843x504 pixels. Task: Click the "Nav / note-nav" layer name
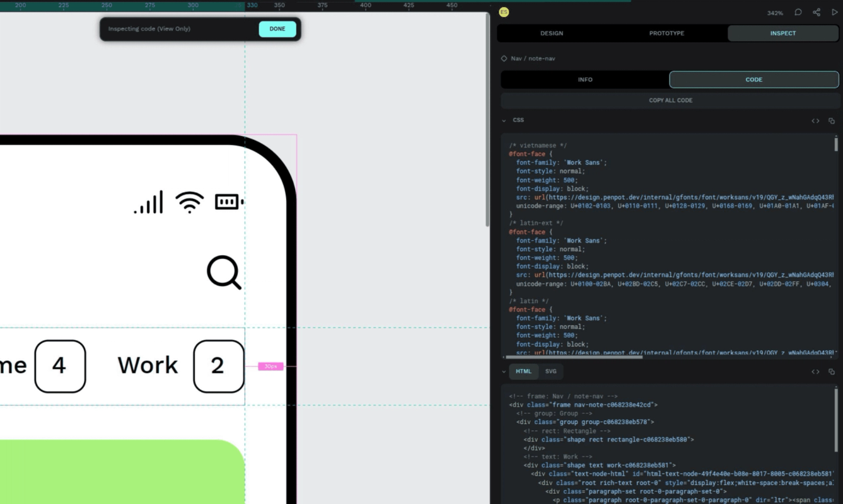533,59
